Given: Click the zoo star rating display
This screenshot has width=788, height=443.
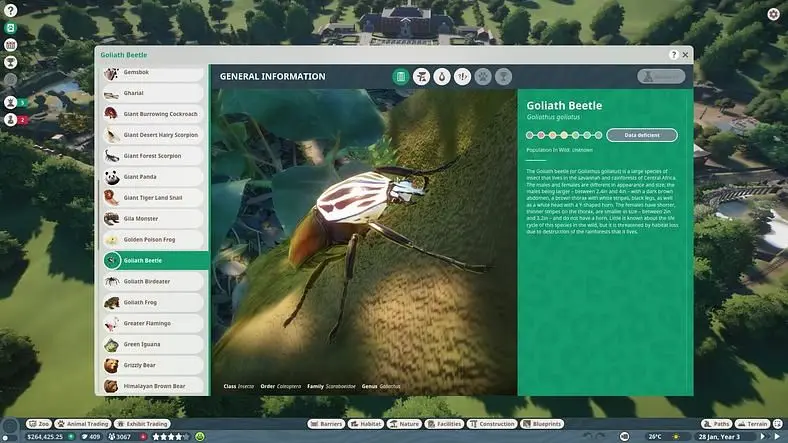Looking at the screenshot, I should (x=171, y=437).
